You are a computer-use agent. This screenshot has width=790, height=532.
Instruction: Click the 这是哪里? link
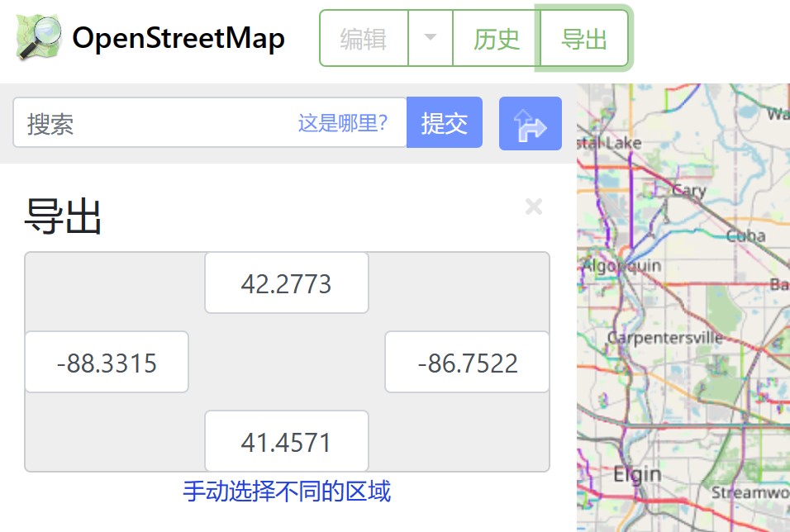[343, 123]
